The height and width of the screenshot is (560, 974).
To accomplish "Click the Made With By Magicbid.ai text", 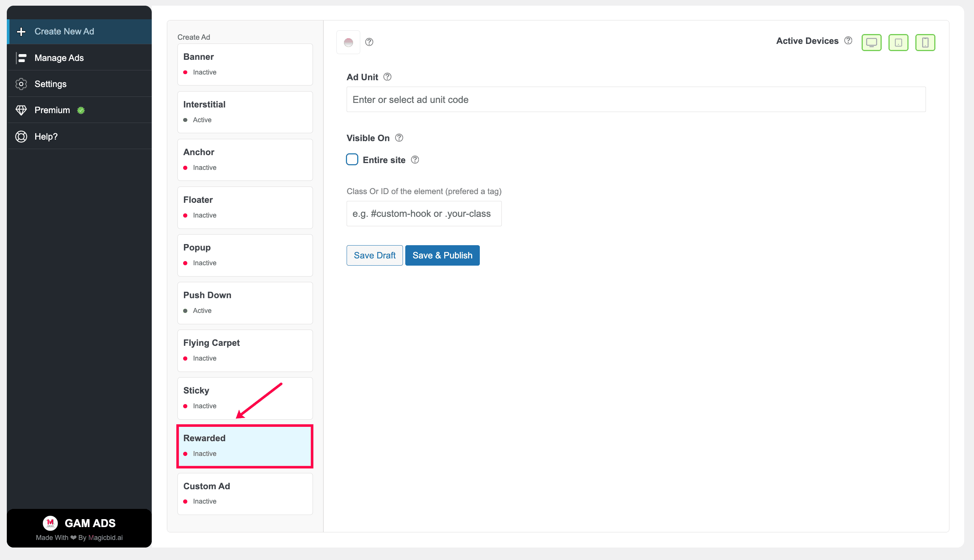I will click(79, 538).
